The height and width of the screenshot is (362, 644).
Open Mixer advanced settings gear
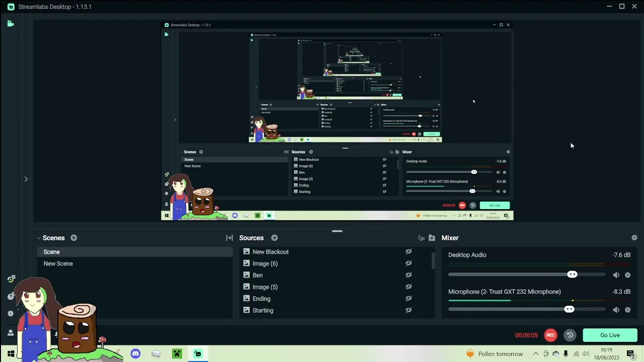point(634,238)
